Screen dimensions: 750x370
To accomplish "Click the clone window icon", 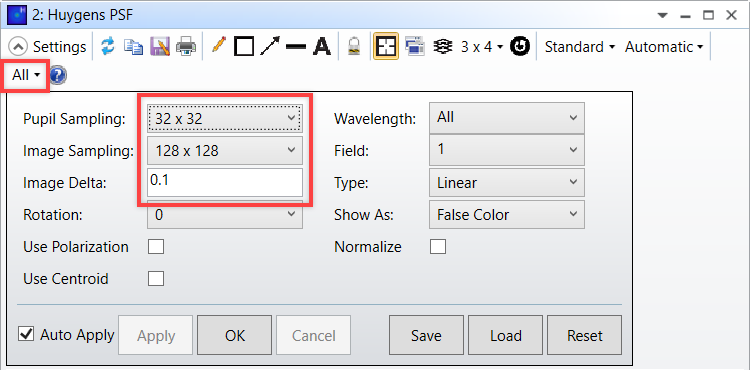I will tap(414, 47).
